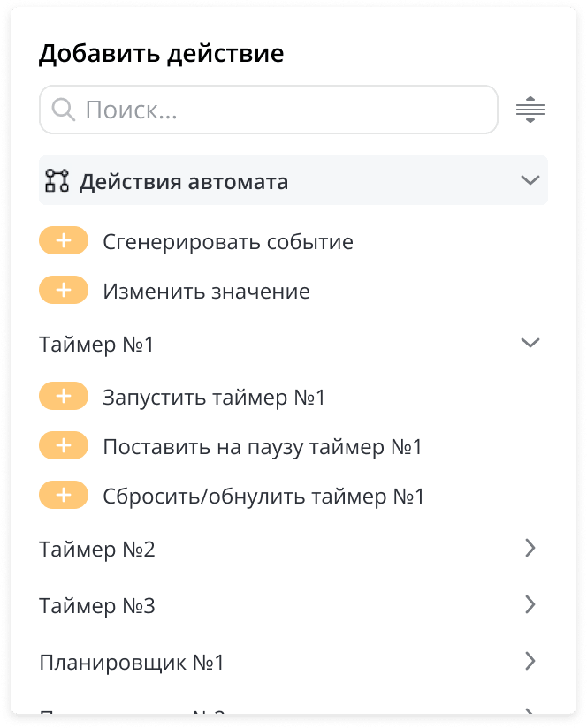This screenshot has width=587, height=728.
Task: Click the Таймер №1 group header label
Action: [96, 345]
